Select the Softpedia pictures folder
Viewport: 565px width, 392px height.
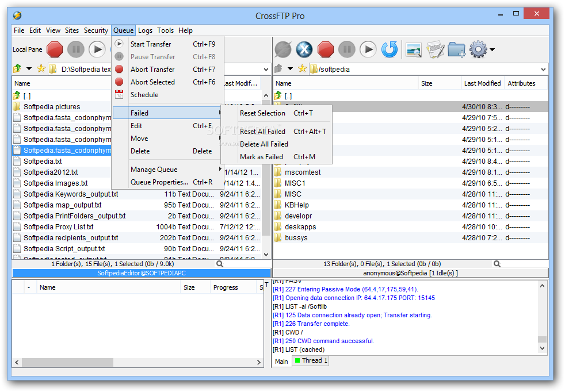pyautogui.click(x=52, y=106)
